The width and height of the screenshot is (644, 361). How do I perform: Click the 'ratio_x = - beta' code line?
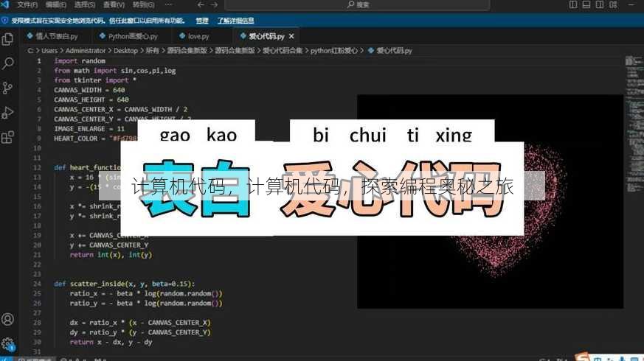click(146, 294)
